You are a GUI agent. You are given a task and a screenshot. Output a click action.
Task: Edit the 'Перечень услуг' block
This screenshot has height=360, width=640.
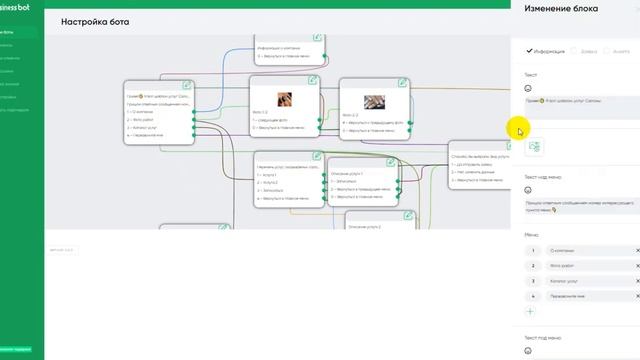pos(317,156)
